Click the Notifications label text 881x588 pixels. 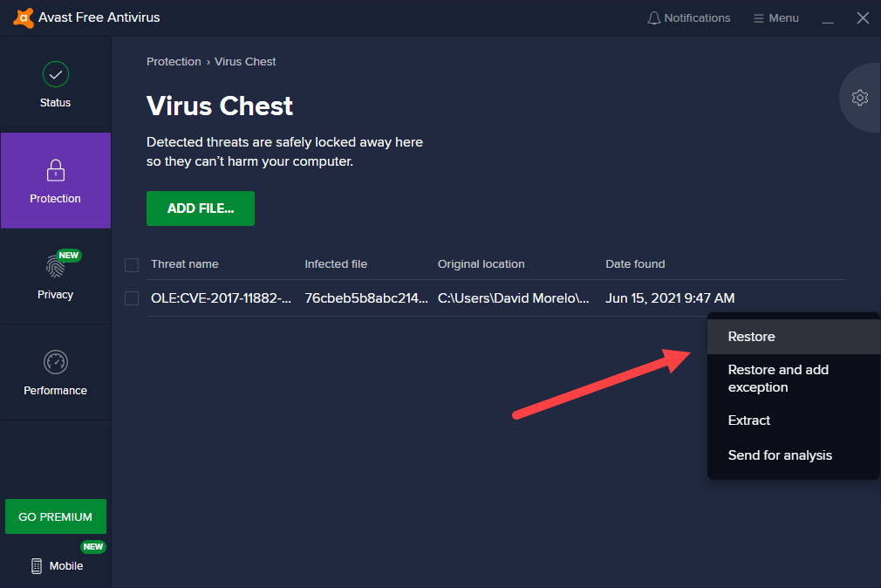697,18
